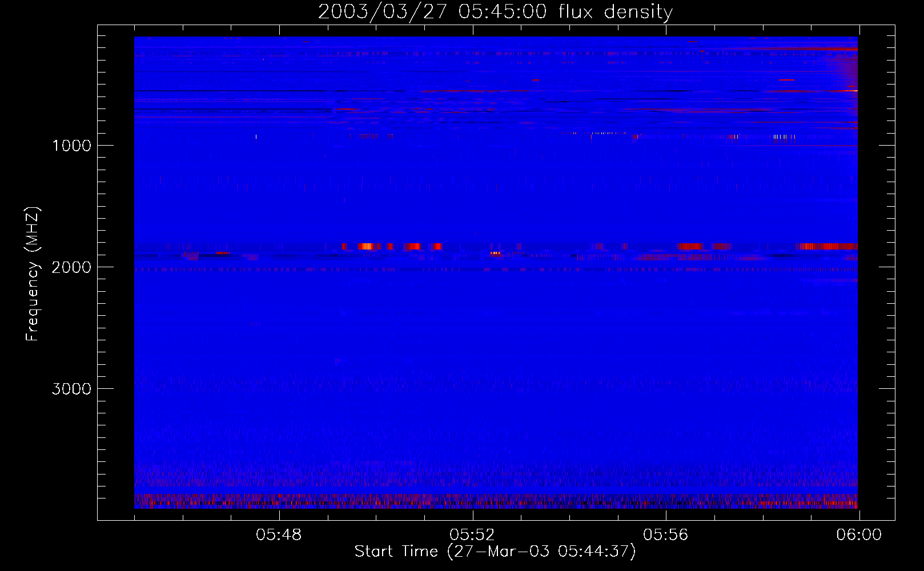Screen dimensions: 924x571
Task: Click the 'Start Time (27-Mar-03 05:44:37)' axis label
Action: point(495,552)
